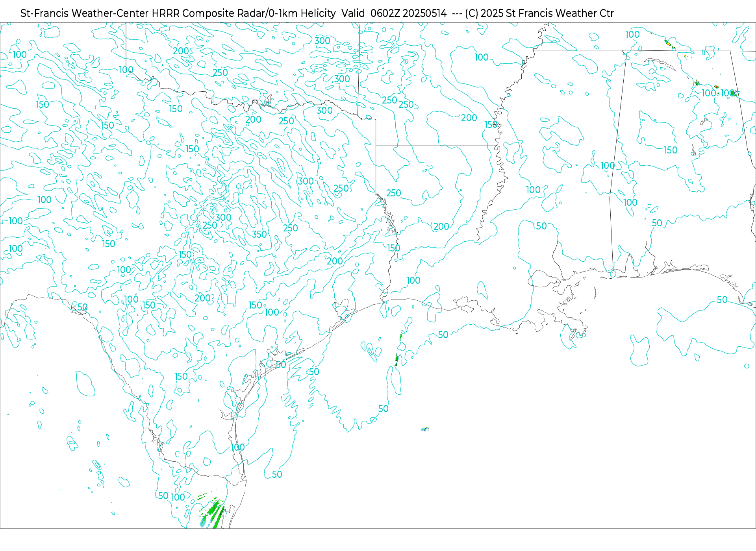Click the 350 helicity contour label

[x=259, y=234]
